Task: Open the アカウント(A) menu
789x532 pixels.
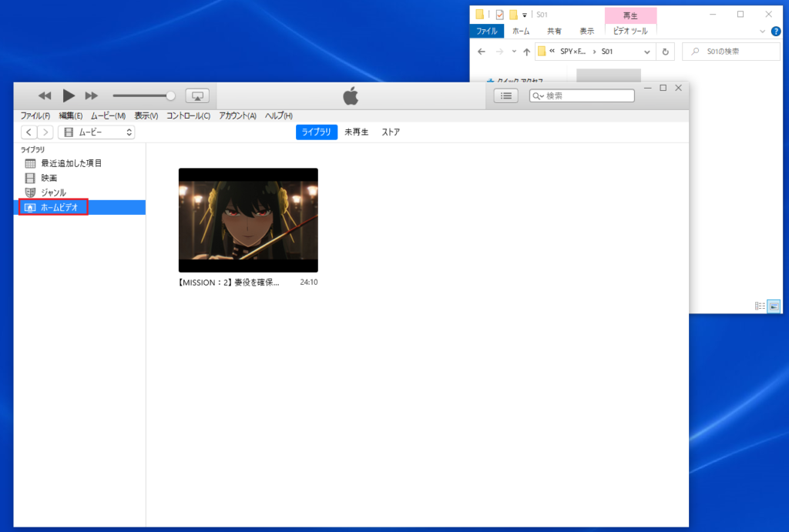Action: coord(237,115)
